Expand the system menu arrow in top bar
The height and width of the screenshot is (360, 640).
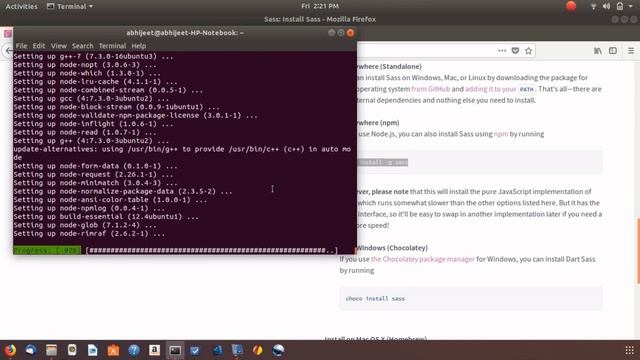[631, 7]
